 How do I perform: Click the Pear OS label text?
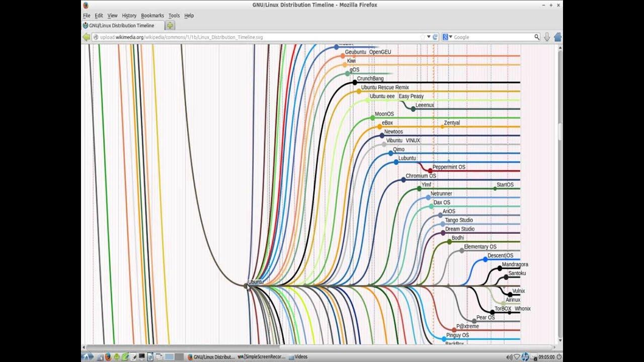pyautogui.click(x=486, y=318)
